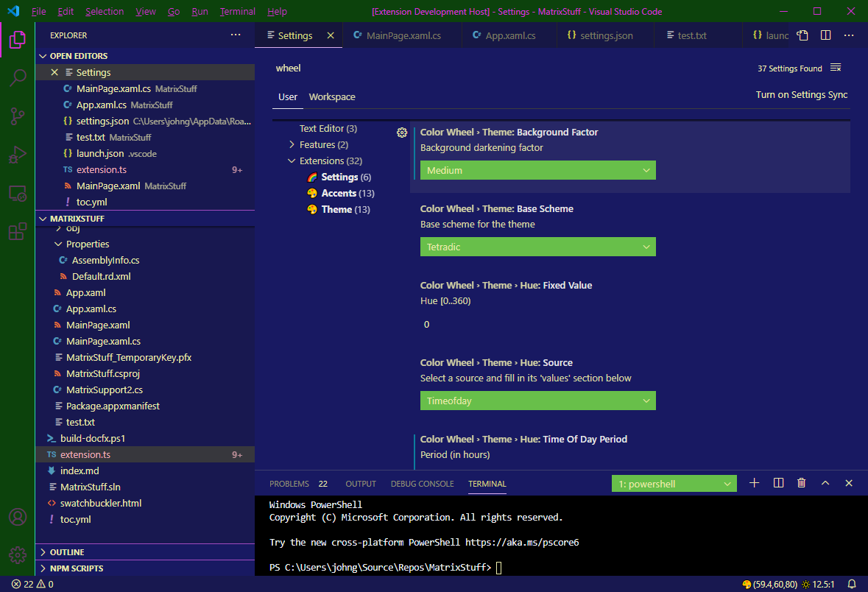
Task: Create a new terminal with plus icon
Action: (x=754, y=483)
